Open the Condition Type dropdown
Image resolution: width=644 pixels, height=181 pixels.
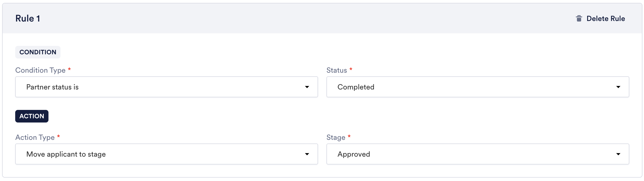[x=166, y=87]
